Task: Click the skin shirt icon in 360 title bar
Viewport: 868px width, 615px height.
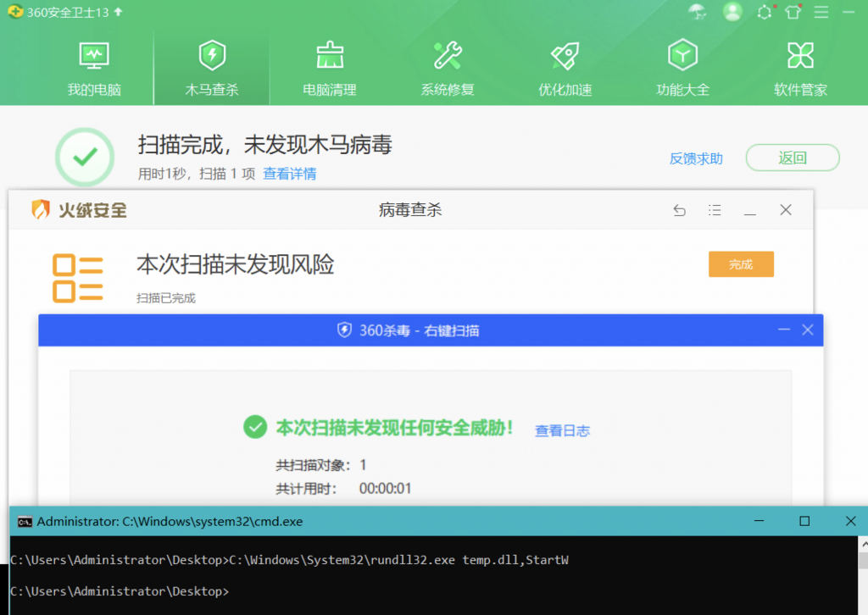Action: point(793,12)
